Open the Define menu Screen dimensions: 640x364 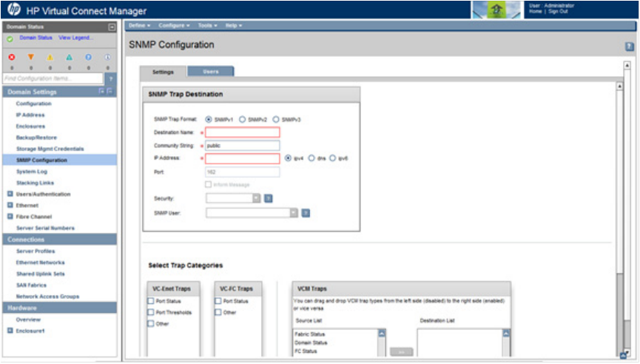click(139, 25)
